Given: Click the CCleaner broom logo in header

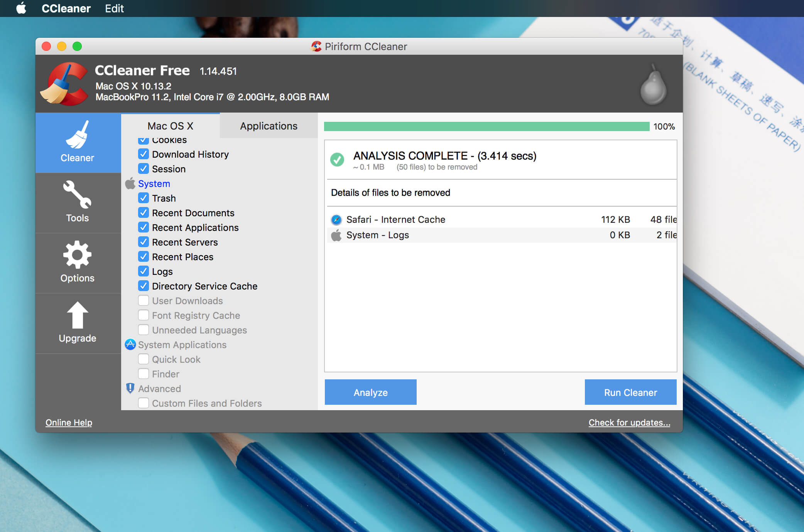Looking at the screenshot, I should point(64,84).
